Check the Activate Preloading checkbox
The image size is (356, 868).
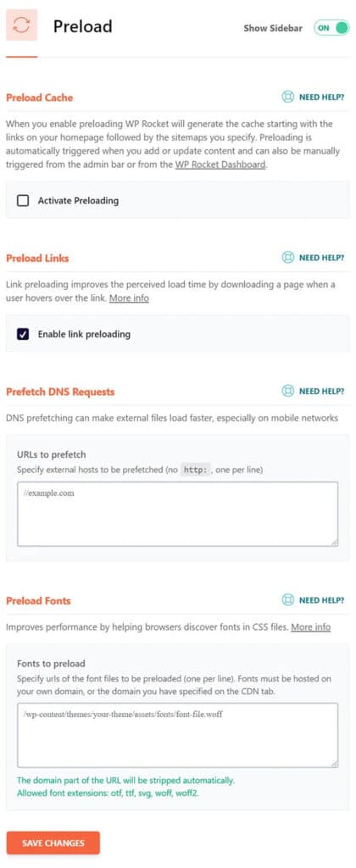pyautogui.click(x=23, y=201)
